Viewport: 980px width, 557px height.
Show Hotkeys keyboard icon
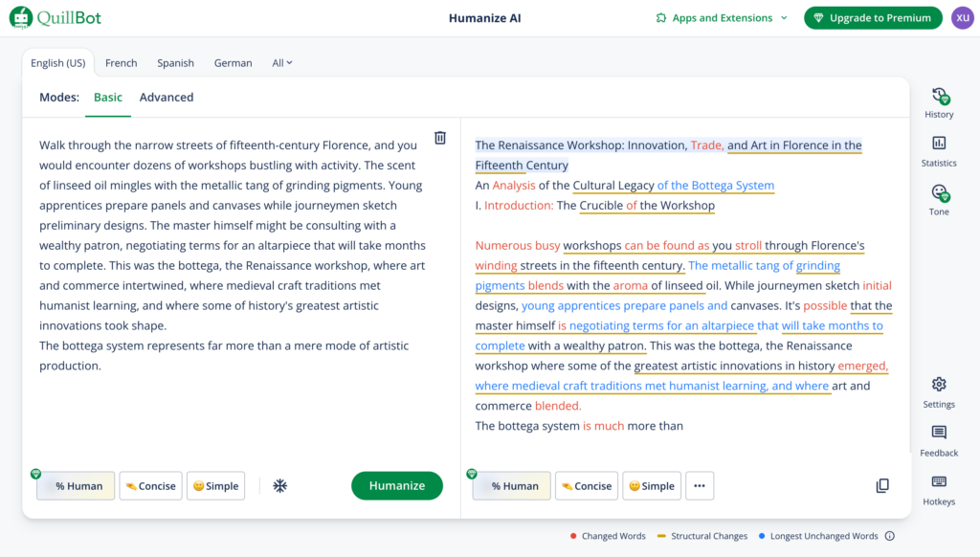tap(939, 481)
